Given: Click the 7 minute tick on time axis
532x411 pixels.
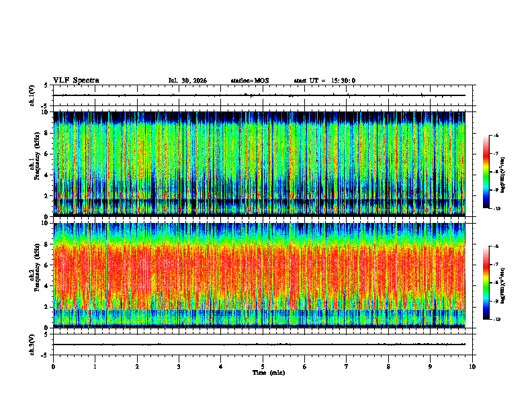Looking at the screenshot, I should (x=347, y=367).
